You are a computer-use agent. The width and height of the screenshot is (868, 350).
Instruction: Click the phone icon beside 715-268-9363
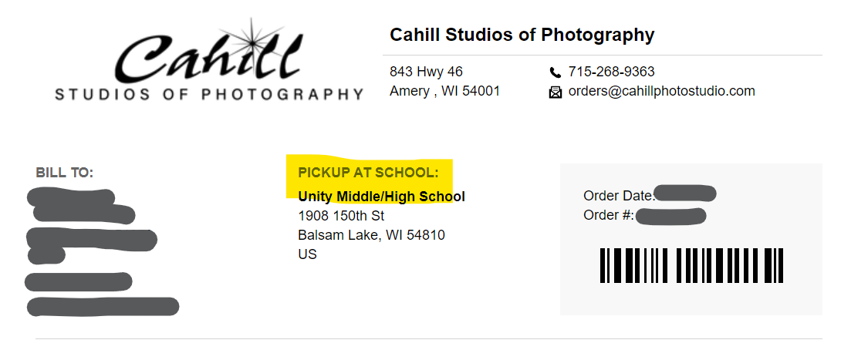point(555,72)
